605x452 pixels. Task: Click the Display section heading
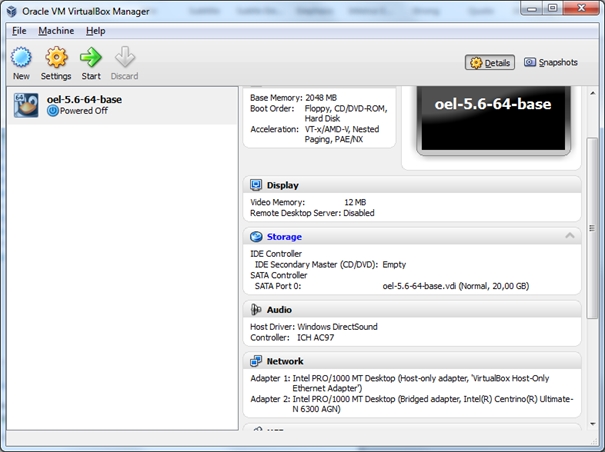282,185
